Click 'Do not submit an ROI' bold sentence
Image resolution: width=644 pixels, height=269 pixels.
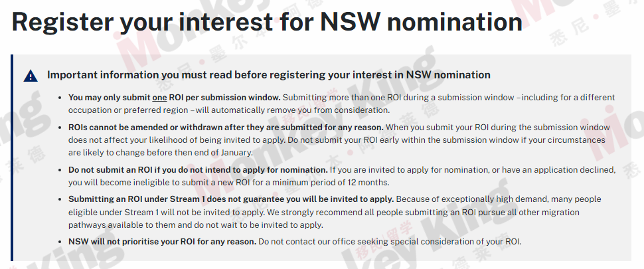(x=198, y=170)
